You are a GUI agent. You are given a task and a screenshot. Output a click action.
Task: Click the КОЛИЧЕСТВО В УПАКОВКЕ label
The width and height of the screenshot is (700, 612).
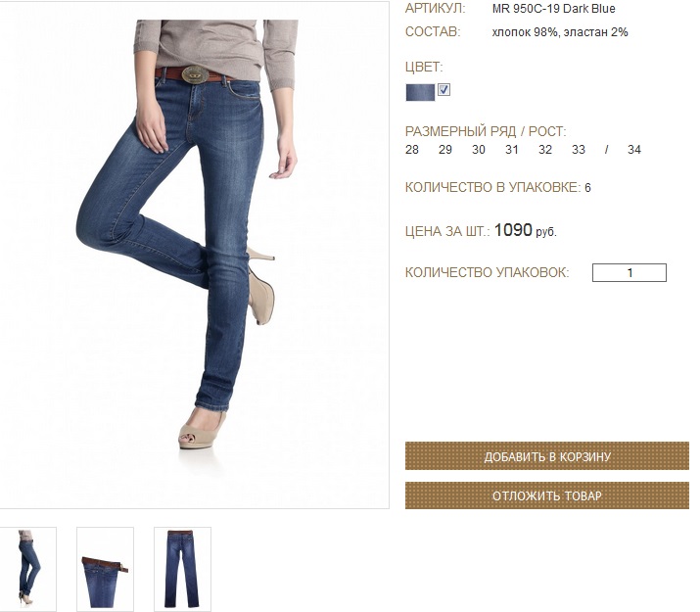pyautogui.click(x=492, y=187)
